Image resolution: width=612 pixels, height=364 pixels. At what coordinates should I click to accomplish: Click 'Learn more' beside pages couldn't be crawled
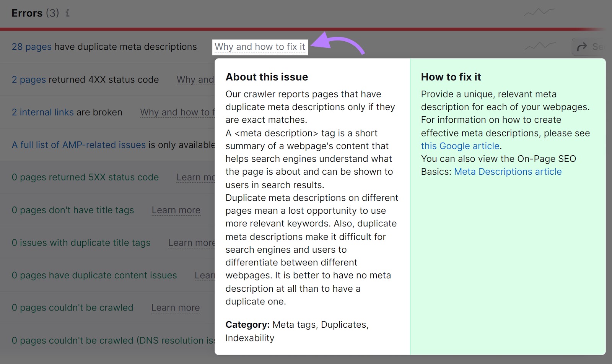pos(175,308)
